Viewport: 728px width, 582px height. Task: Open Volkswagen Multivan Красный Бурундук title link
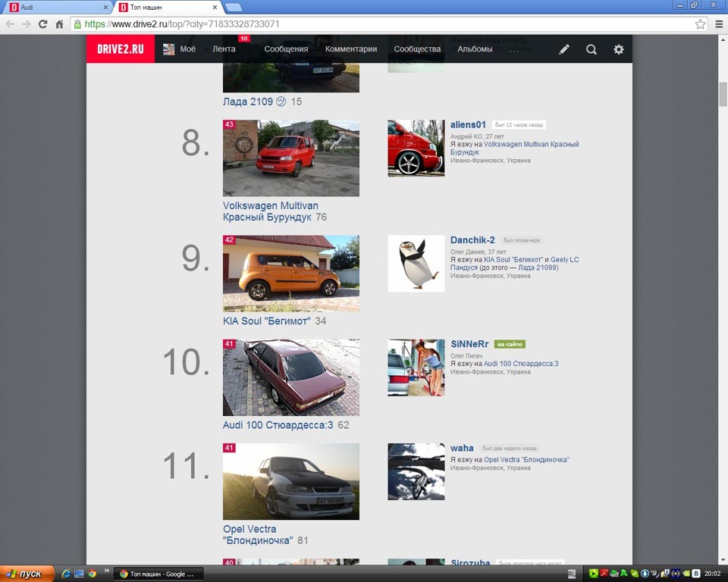270,211
